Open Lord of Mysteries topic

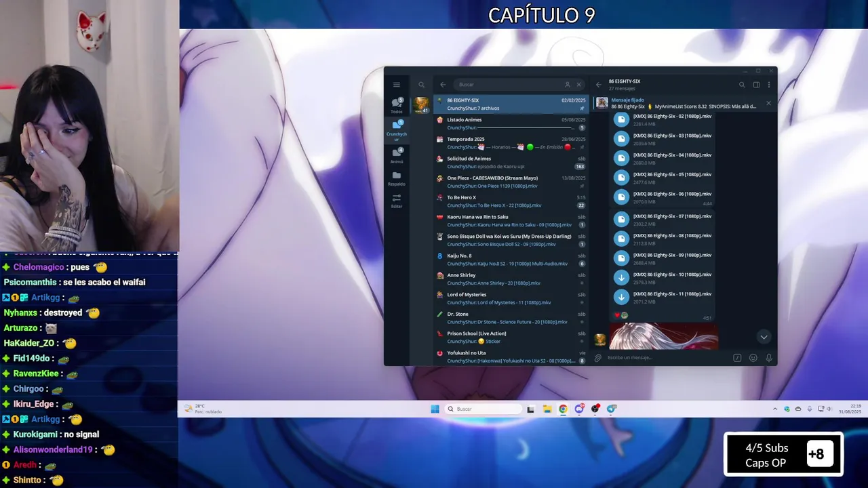(x=511, y=298)
